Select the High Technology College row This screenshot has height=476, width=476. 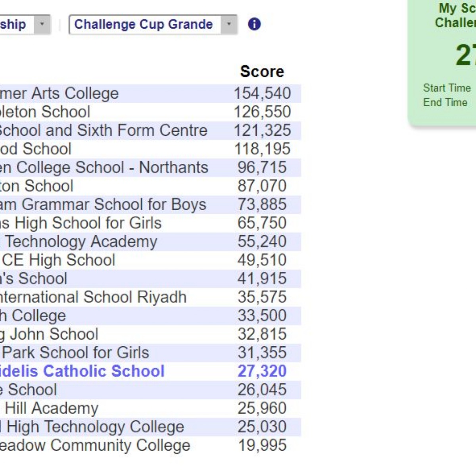click(92, 427)
